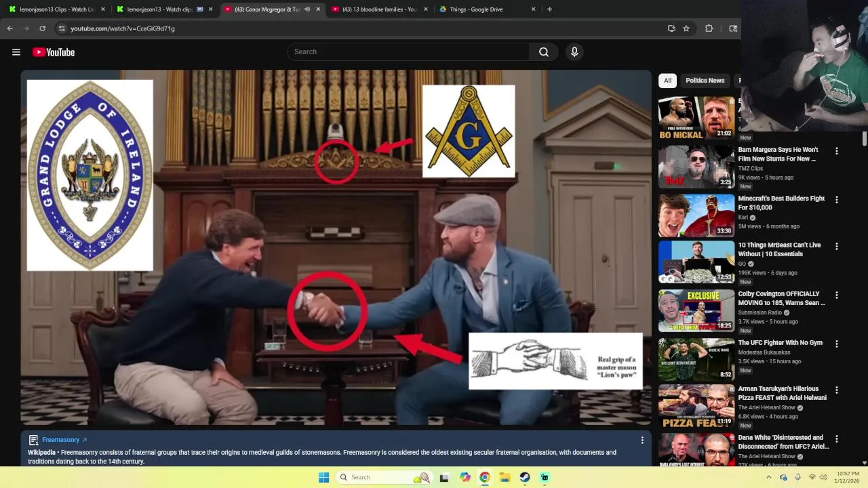Screen dimensions: 868x488
Task: Click the TMZ Clips channel name
Action: point(750,168)
